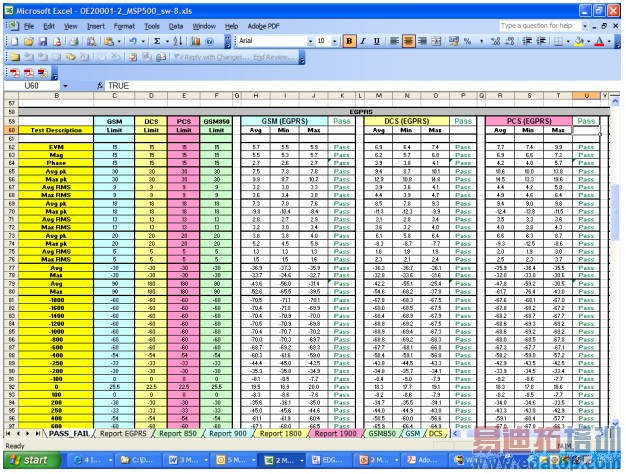Open the help question box dropdown arrow
The width and height of the screenshot is (626, 474).
pos(585,26)
